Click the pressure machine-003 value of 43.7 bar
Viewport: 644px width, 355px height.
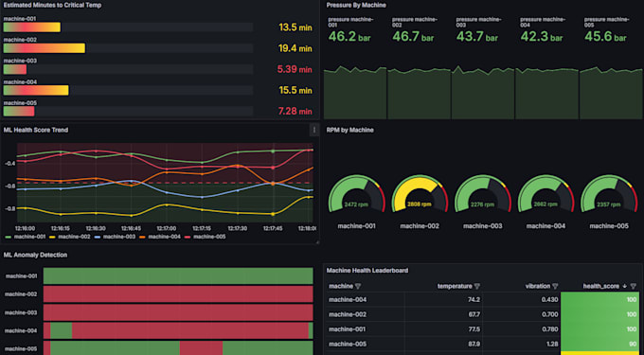click(x=477, y=37)
